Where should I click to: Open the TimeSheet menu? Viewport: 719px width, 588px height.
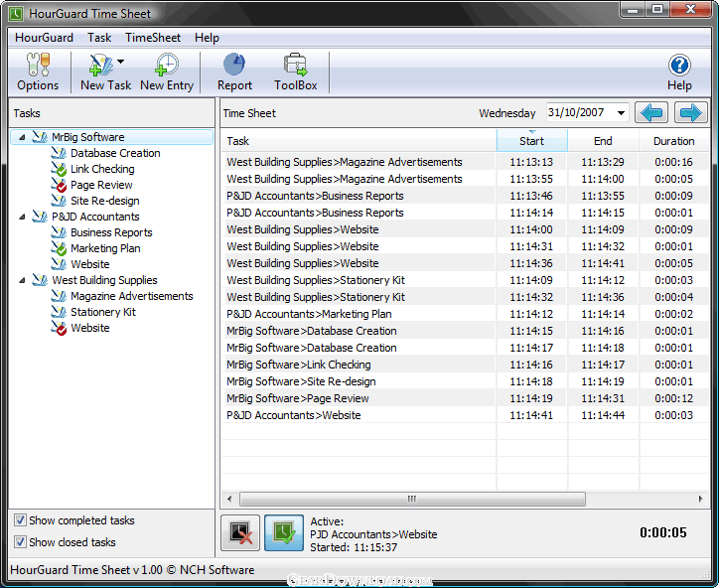153,38
